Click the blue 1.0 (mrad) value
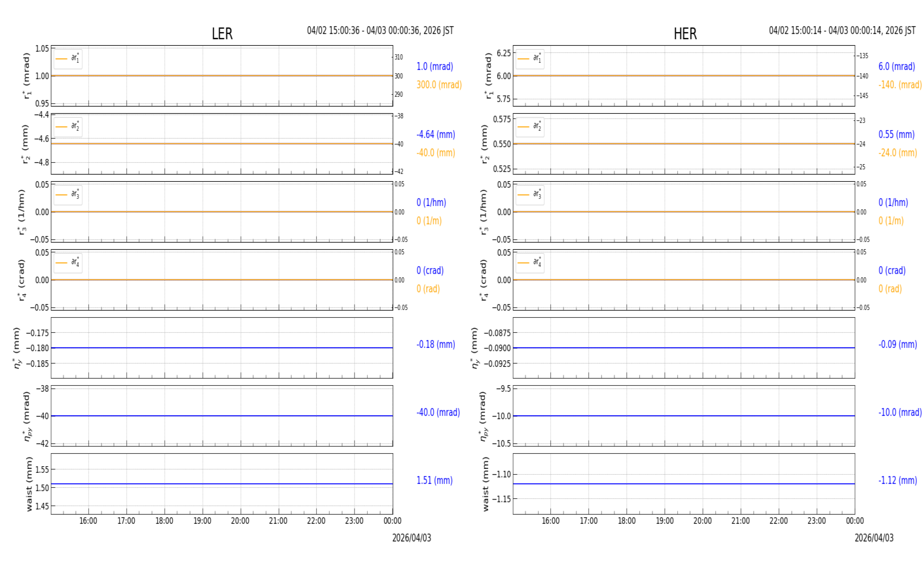 [x=435, y=67]
